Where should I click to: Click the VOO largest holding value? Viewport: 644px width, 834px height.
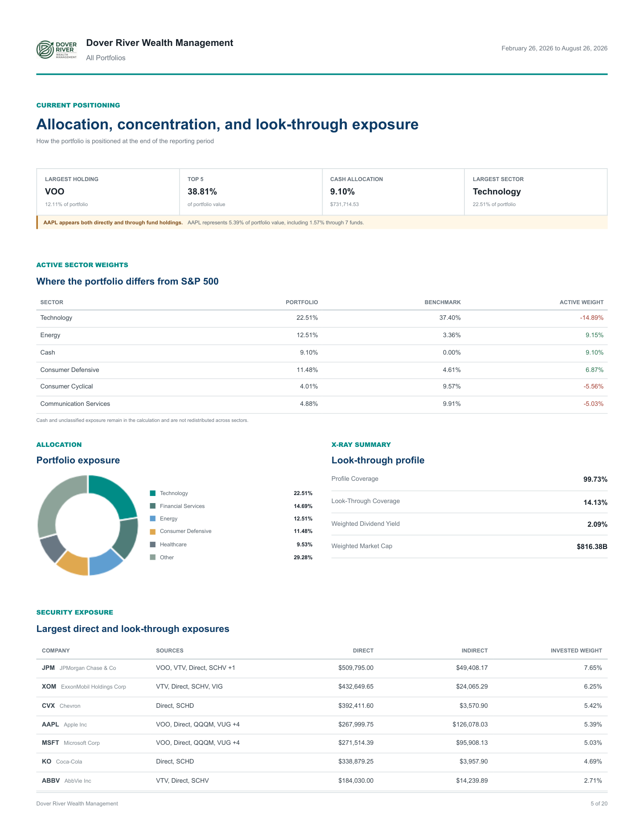[55, 192]
